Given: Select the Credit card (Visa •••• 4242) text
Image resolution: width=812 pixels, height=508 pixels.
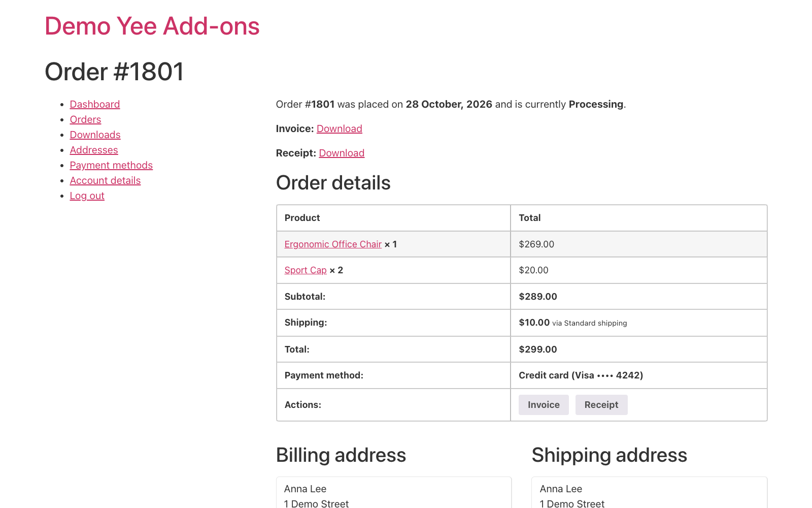Looking at the screenshot, I should click(x=581, y=375).
